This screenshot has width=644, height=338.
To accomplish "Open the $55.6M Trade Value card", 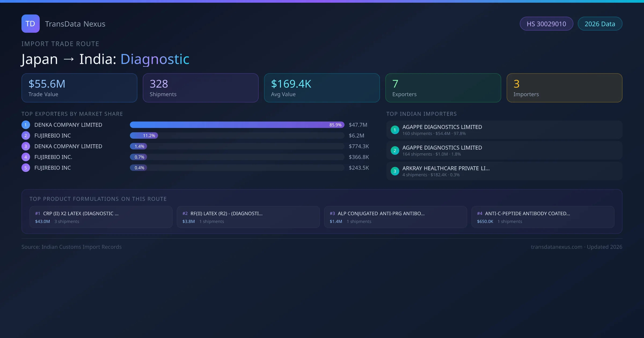I will 79,88.
